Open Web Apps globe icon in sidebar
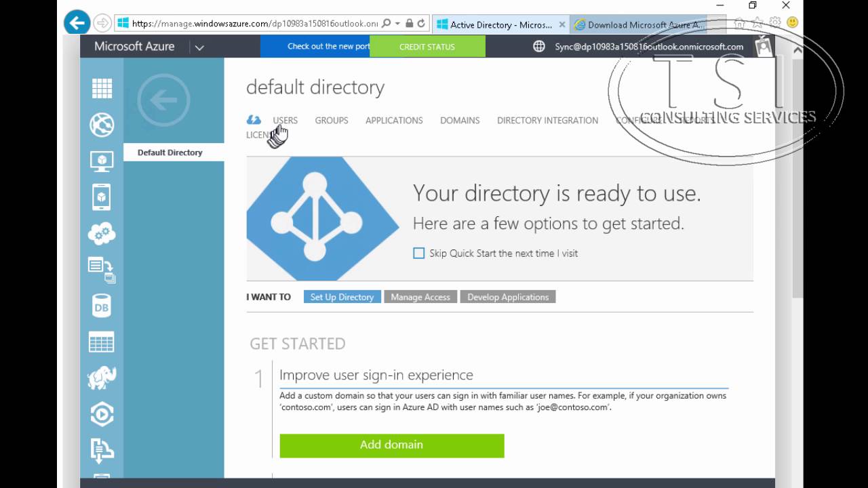Viewport: 868px width, 488px height. pos(102,125)
